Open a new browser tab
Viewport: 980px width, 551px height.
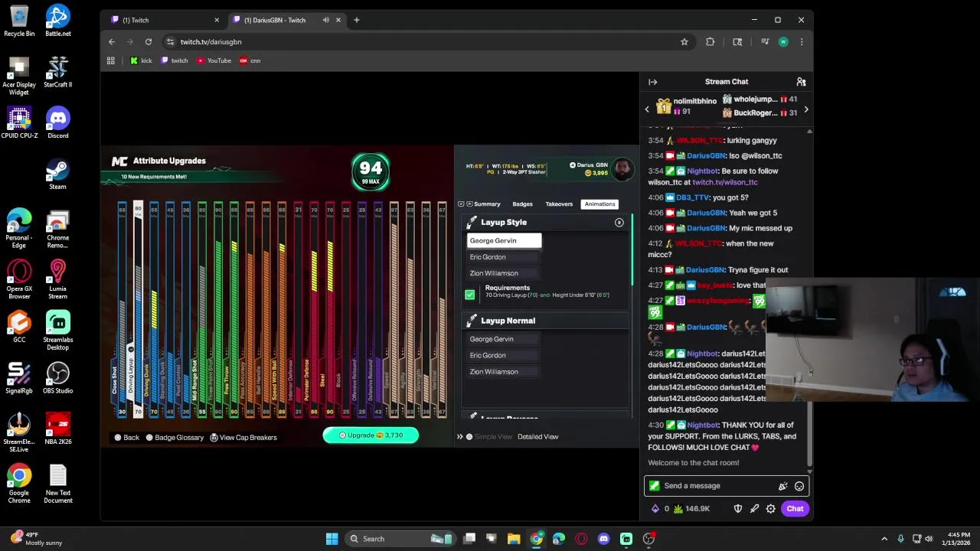[x=356, y=20]
